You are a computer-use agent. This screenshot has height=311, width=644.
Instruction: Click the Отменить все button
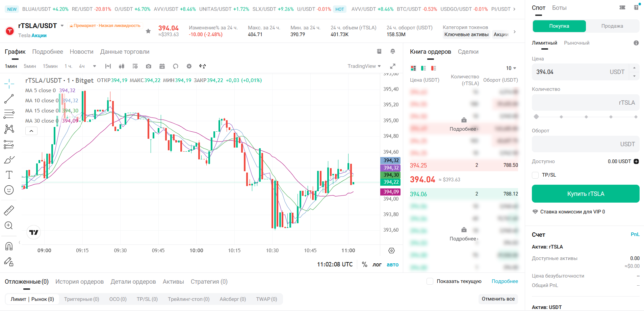498,299
